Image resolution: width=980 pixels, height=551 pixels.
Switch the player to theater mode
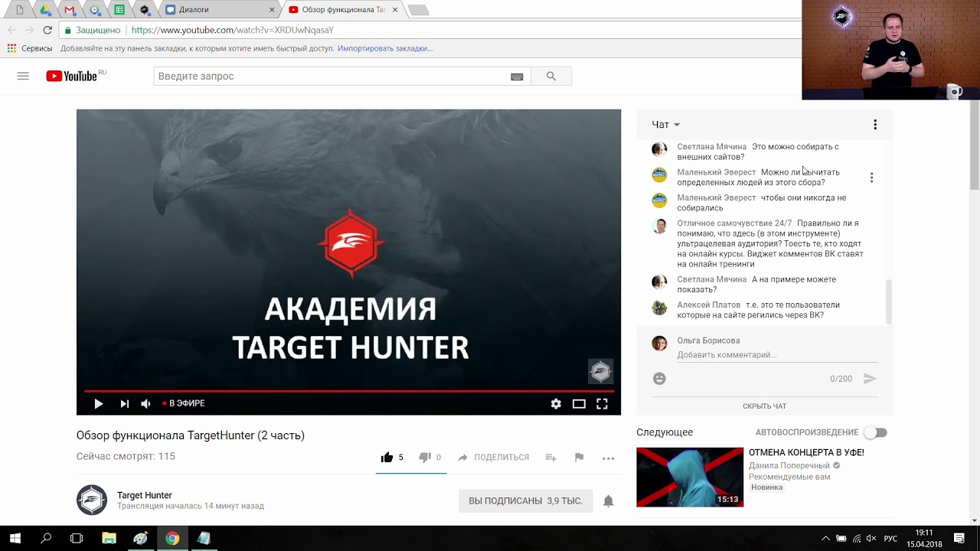pyautogui.click(x=579, y=403)
